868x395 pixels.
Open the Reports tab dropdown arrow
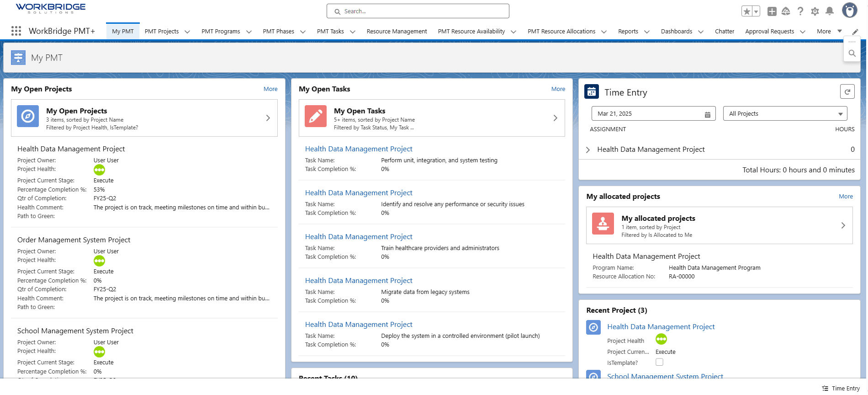coord(647,32)
